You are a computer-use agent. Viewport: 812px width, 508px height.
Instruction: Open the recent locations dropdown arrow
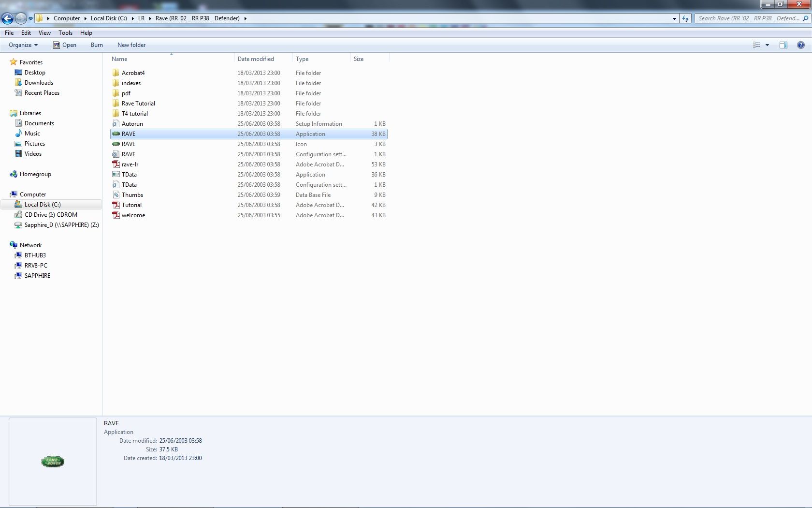(x=31, y=18)
